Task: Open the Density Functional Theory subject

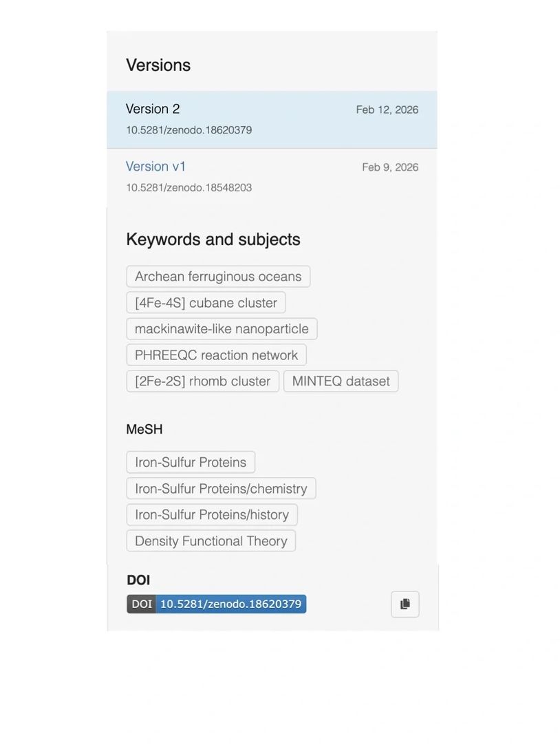Action: coord(211,540)
